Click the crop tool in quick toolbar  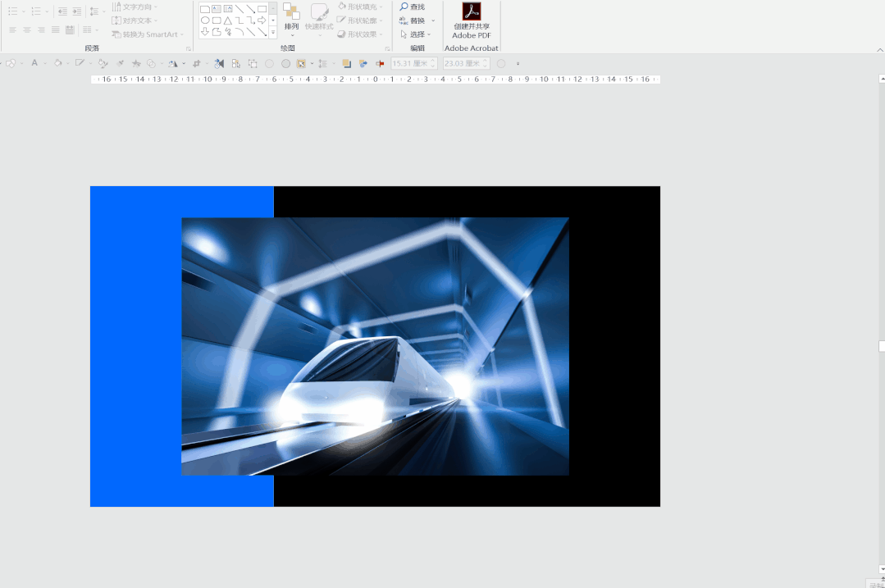pos(197,63)
